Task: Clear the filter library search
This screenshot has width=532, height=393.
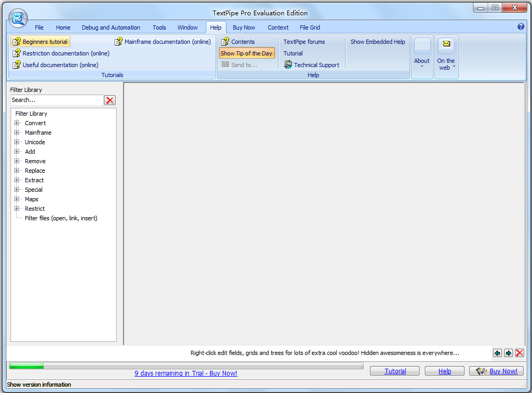Action: [110, 100]
